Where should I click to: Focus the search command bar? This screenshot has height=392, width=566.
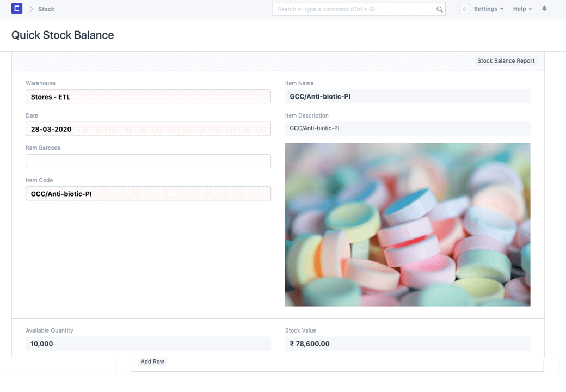coord(359,9)
